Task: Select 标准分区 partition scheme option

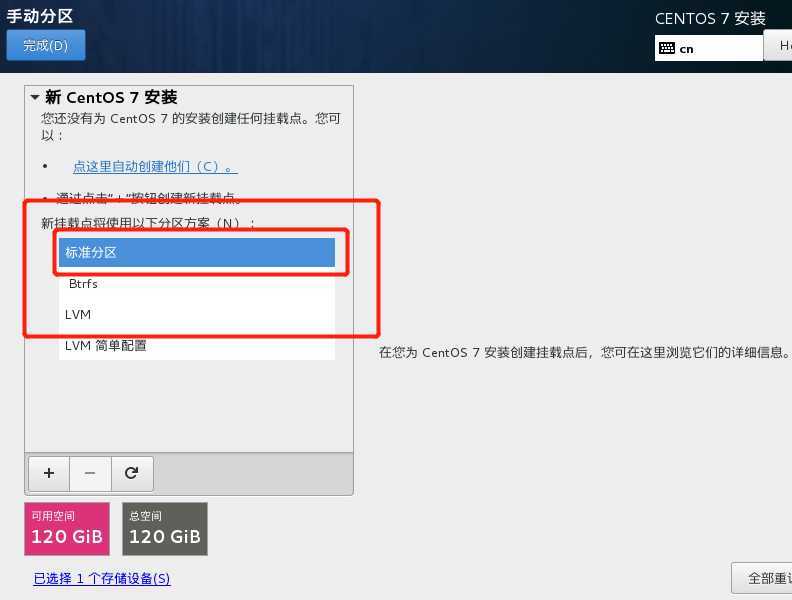Action: click(196, 253)
